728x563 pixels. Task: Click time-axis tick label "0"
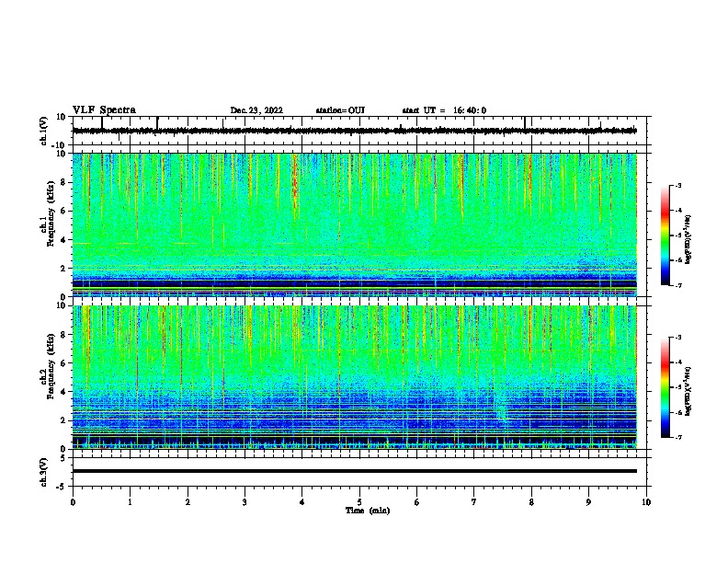(x=73, y=502)
